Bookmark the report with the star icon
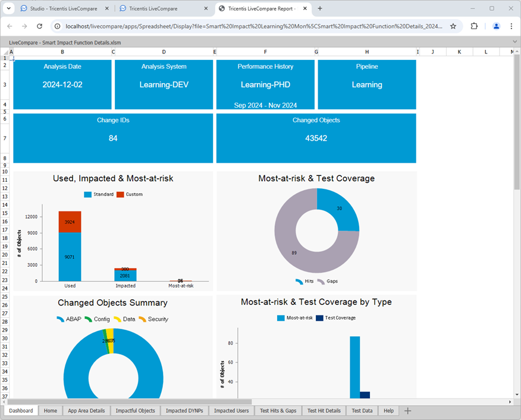 [451, 27]
